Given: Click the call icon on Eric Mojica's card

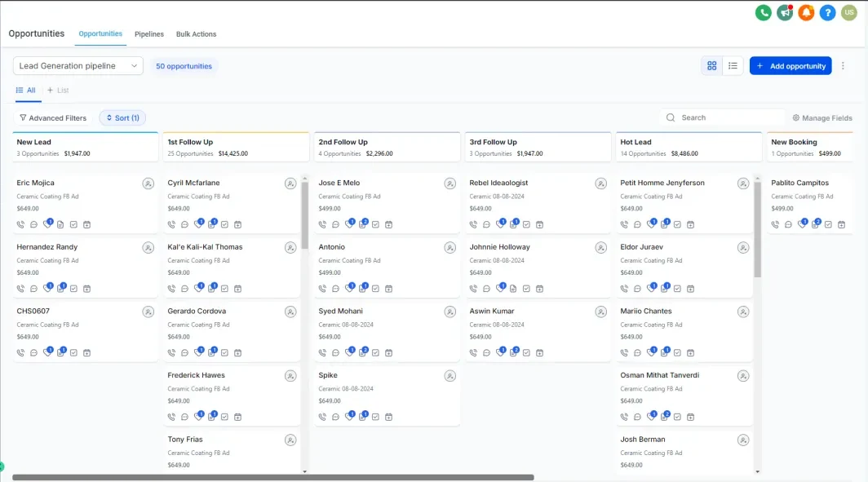Looking at the screenshot, I should click(20, 224).
